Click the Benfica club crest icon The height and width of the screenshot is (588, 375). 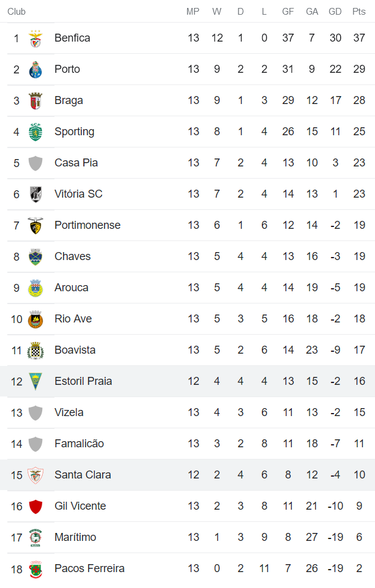click(35, 39)
